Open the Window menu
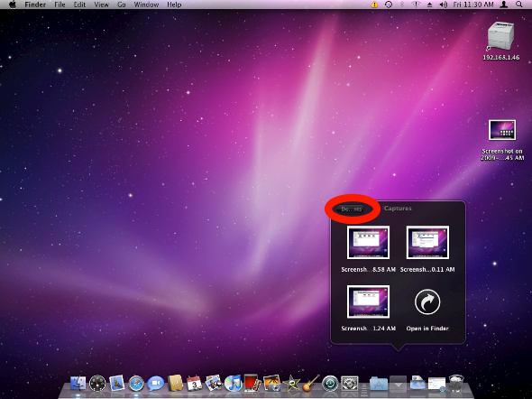The image size is (532, 399). click(146, 5)
